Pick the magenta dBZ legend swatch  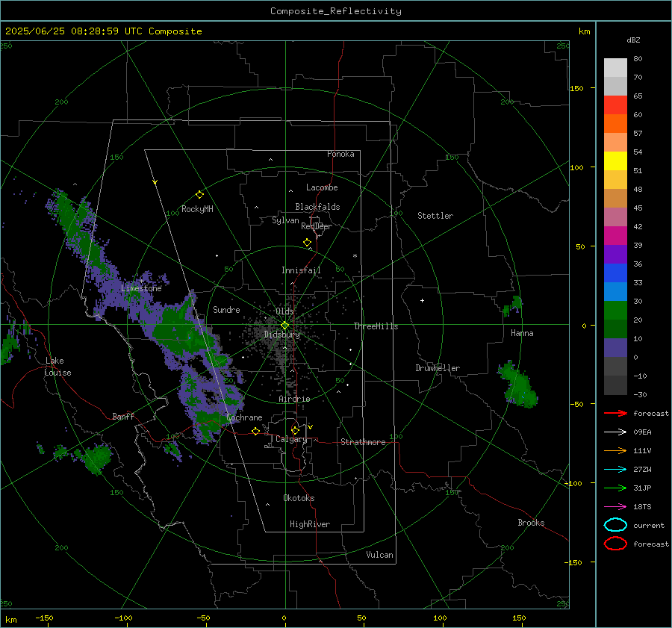point(615,235)
